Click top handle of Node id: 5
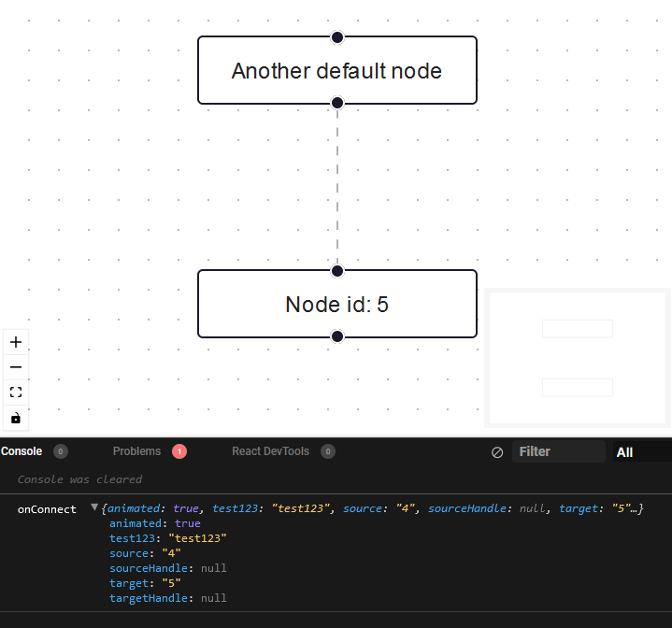The image size is (672, 628). click(x=337, y=271)
